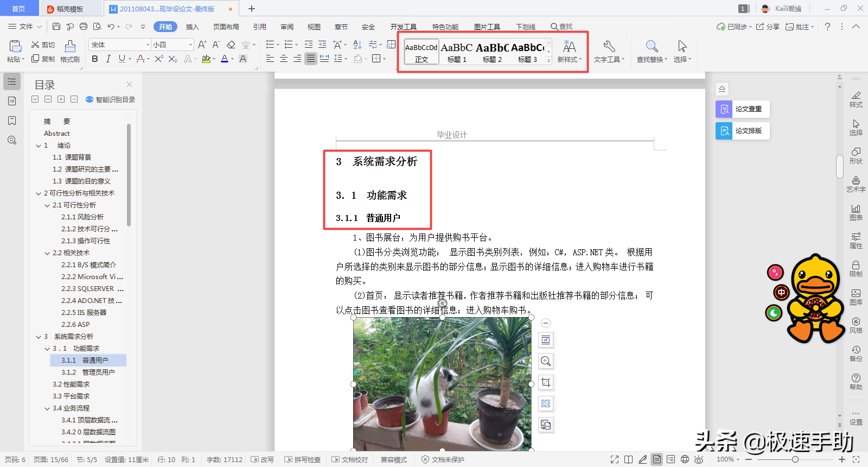Apply the 标题 2 heading style
Viewport: 868px width, 467px height.
click(492, 52)
